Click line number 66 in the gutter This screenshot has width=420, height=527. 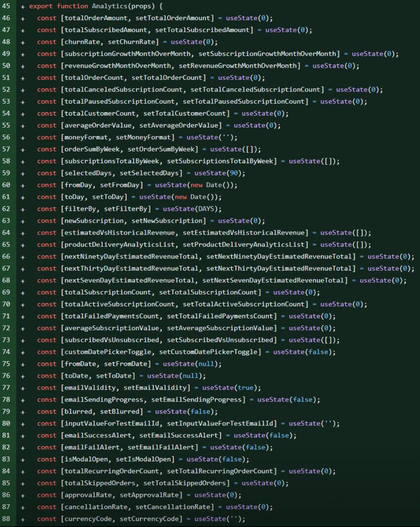click(x=6, y=256)
